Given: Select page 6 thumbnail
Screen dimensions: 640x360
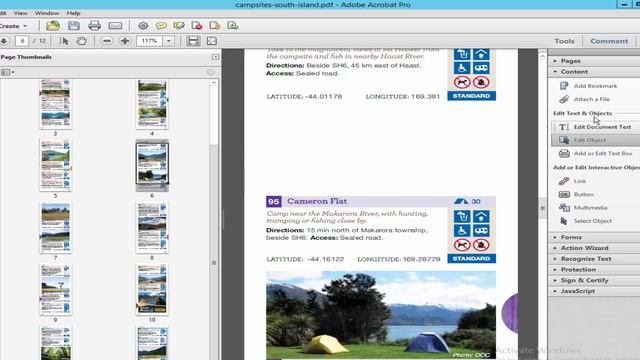Looking at the screenshot, I should (152, 165).
